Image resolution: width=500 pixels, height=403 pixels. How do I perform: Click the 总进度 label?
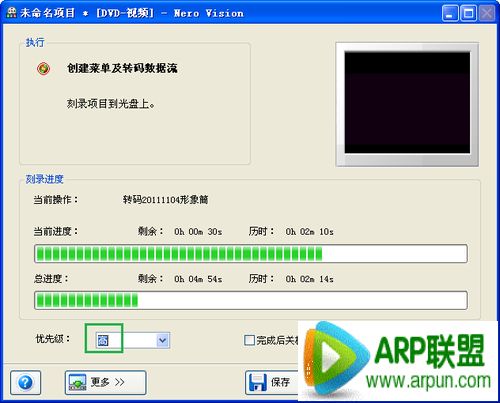point(51,278)
